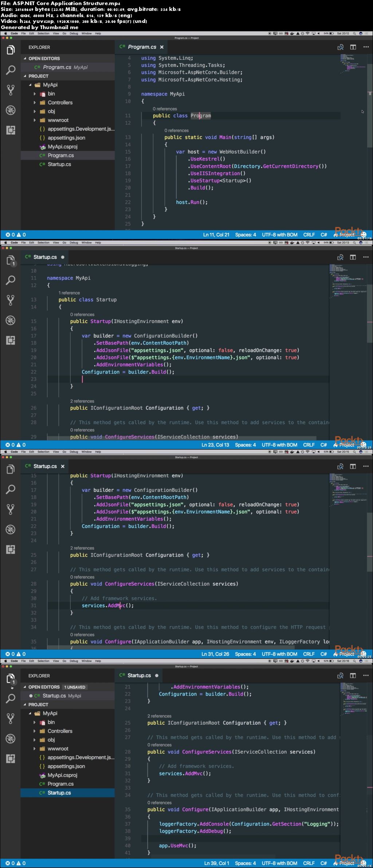This screenshot has width=373, height=868.
Task: Click Ln 23, Col 13 in status bar
Action: tap(215, 445)
